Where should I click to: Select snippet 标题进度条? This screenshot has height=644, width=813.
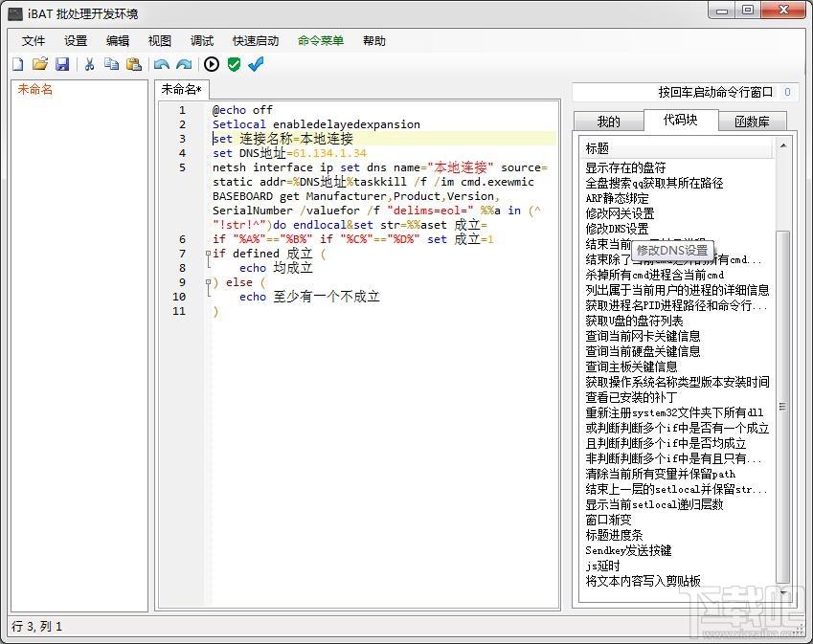click(614, 535)
